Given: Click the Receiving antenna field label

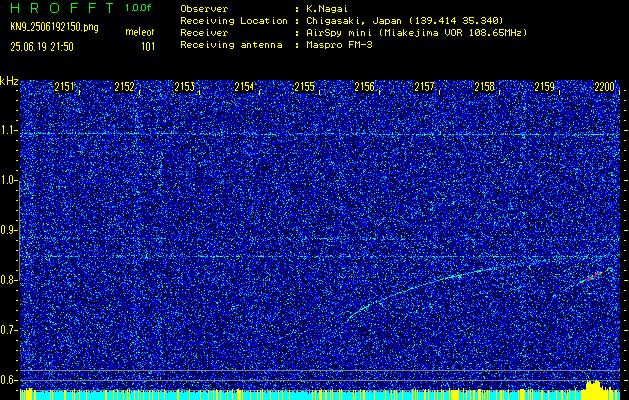Looking at the screenshot, I should coord(231,45).
